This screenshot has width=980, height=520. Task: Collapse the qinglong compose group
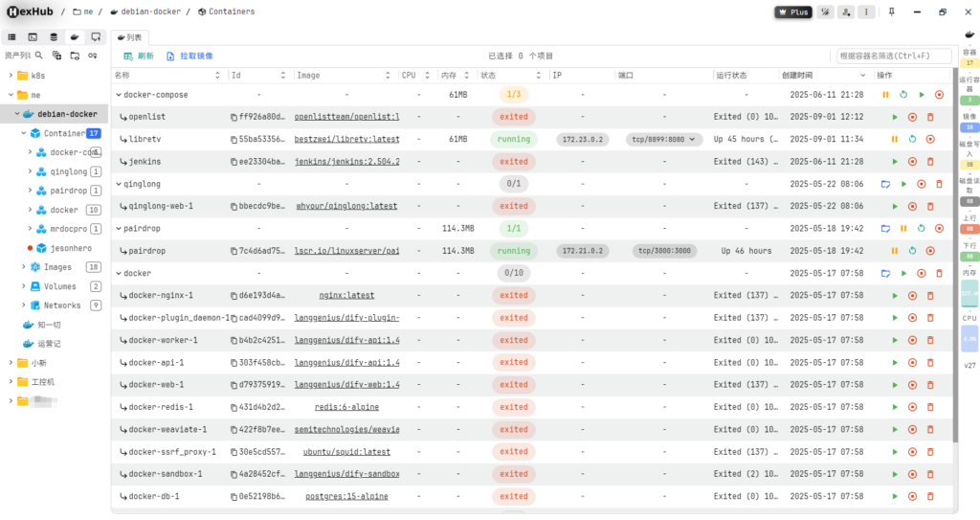click(x=119, y=184)
